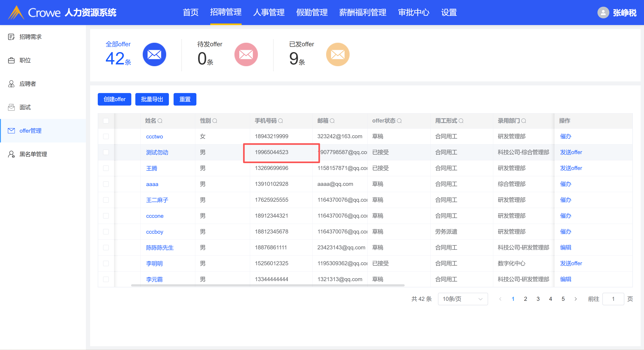Click the pink envelope icon for 待发offer
The height and width of the screenshot is (350, 644).
pos(246,54)
